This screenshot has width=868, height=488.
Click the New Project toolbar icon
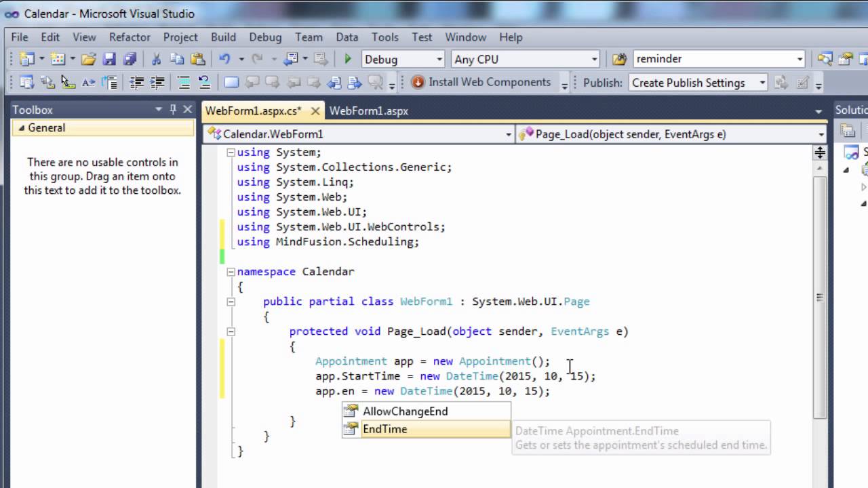27,59
